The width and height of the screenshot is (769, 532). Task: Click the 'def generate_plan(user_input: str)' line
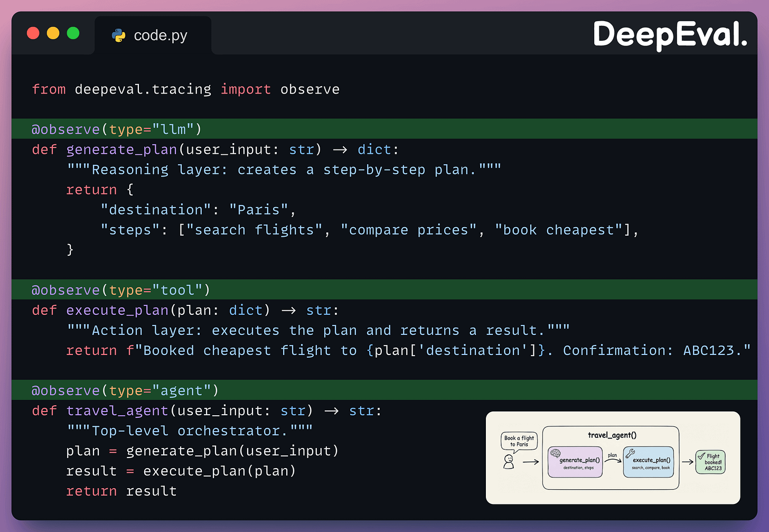[x=215, y=150]
